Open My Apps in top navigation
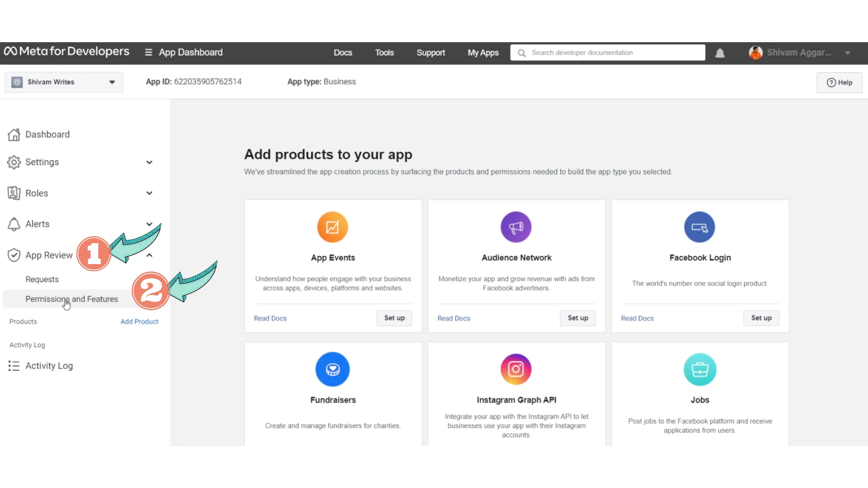Screen dimensions: 868x488 pyautogui.click(x=483, y=53)
